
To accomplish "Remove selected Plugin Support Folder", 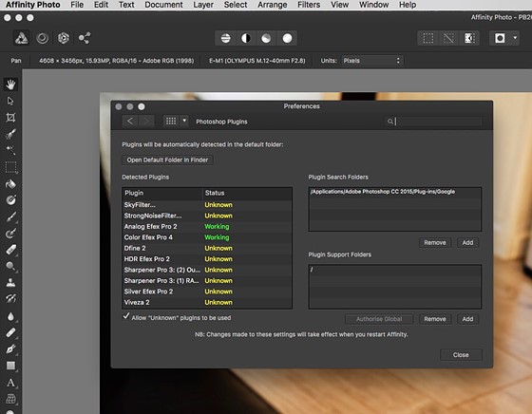I will [435, 319].
